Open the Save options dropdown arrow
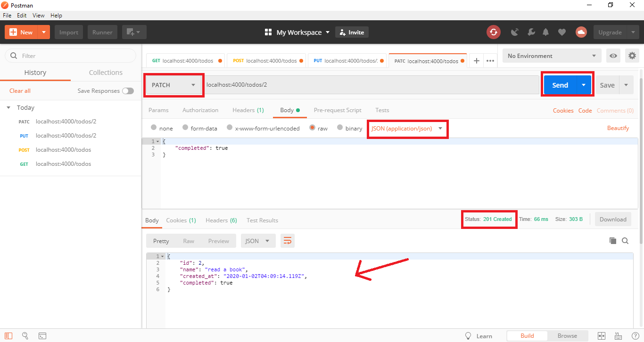This screenshot has height=342, width=644. pos(626,85)
